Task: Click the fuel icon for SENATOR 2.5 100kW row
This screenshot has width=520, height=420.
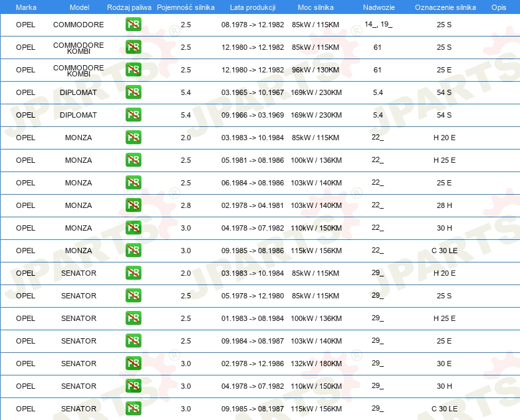Action: [x=133, y=318]
